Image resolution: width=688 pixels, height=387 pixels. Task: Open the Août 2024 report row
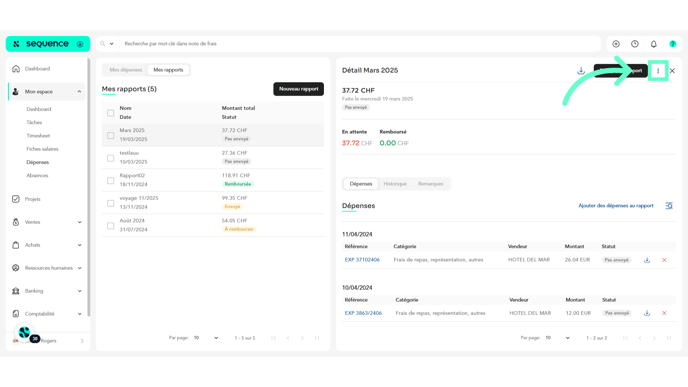click(x=213, y=225)
